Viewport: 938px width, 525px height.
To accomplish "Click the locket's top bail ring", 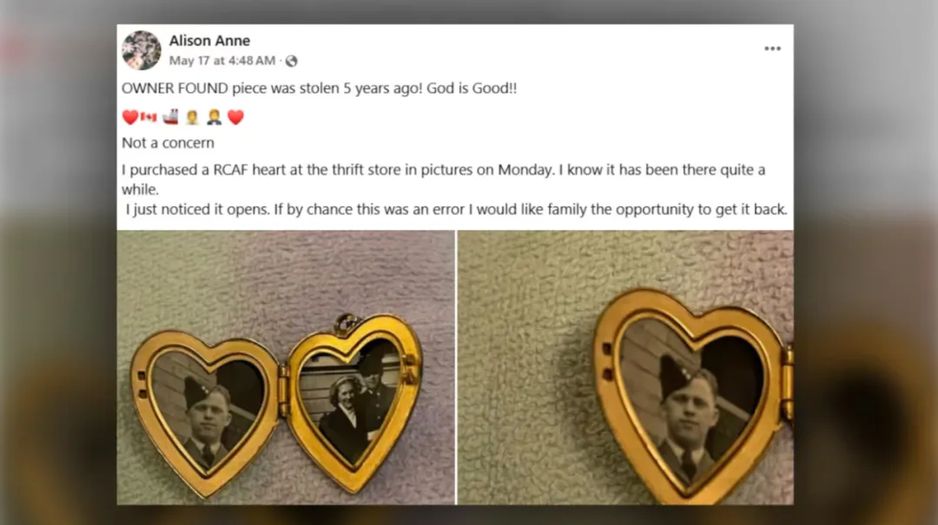I will pos(347,323).
